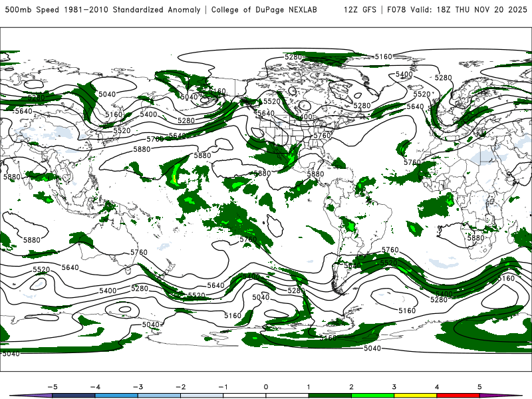532x399 pixels.
Task: Click the '500mb Speed 1981-2010 Standardized Anomaly' title
Action: (x=103, y=9)
